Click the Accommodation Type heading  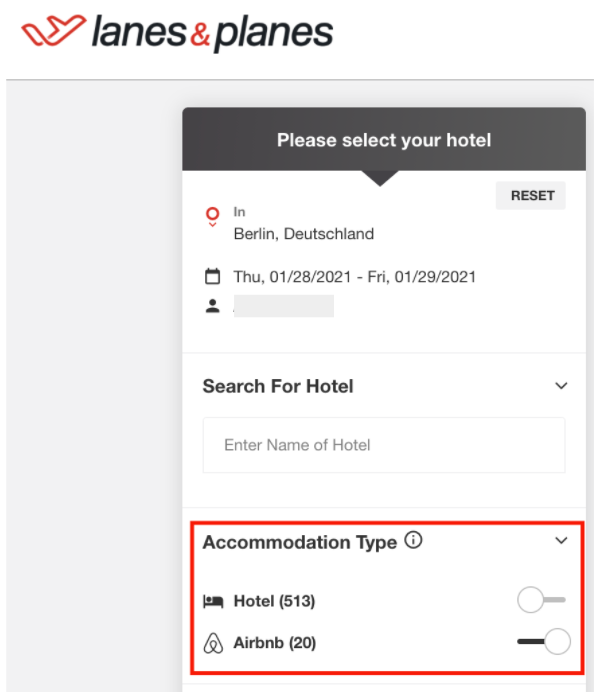tap(300, 542)
